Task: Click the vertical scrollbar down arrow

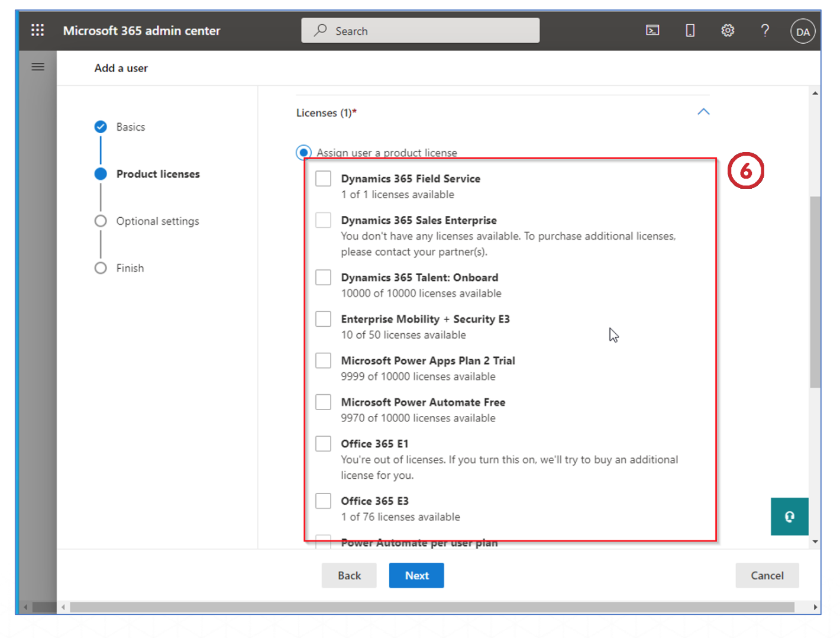Action: tap(815, 542)
